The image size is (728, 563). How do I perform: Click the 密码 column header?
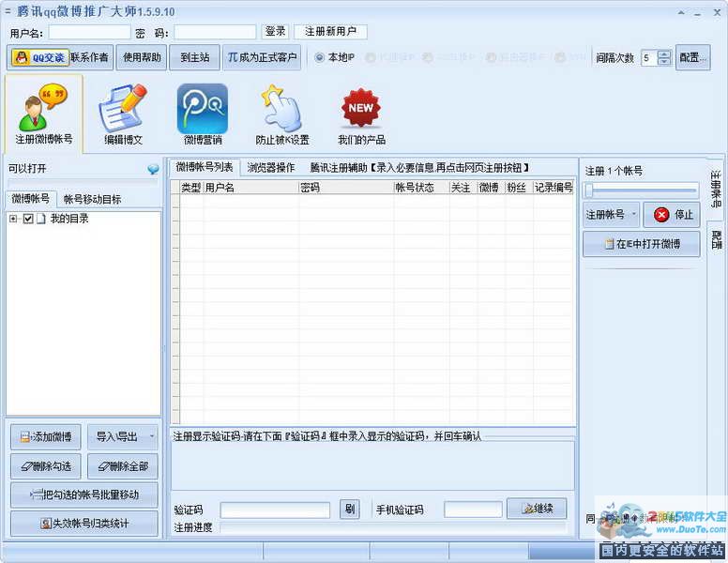point(346,188)
